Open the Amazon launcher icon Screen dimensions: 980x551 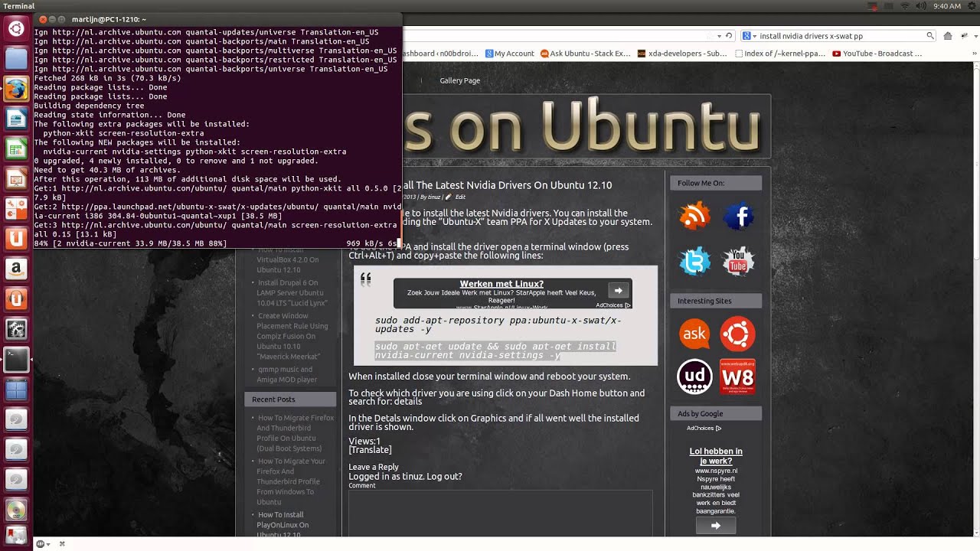16,269
